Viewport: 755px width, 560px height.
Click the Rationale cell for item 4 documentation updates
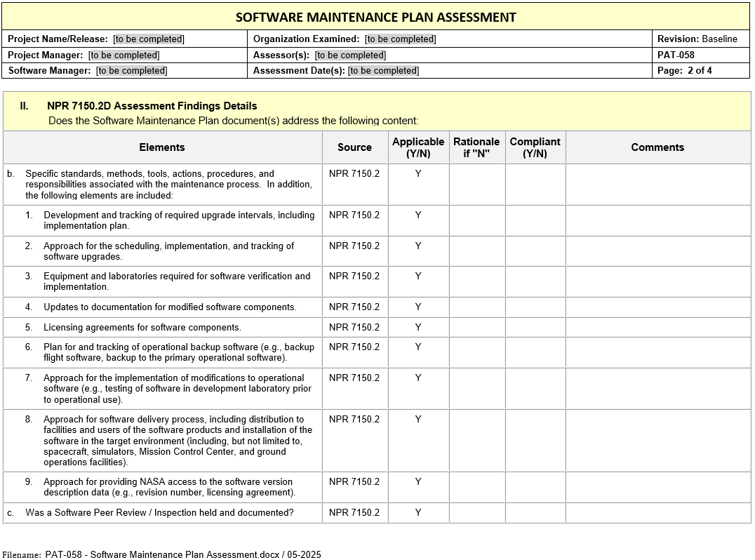pyautogui.click(x=476, y=307)
